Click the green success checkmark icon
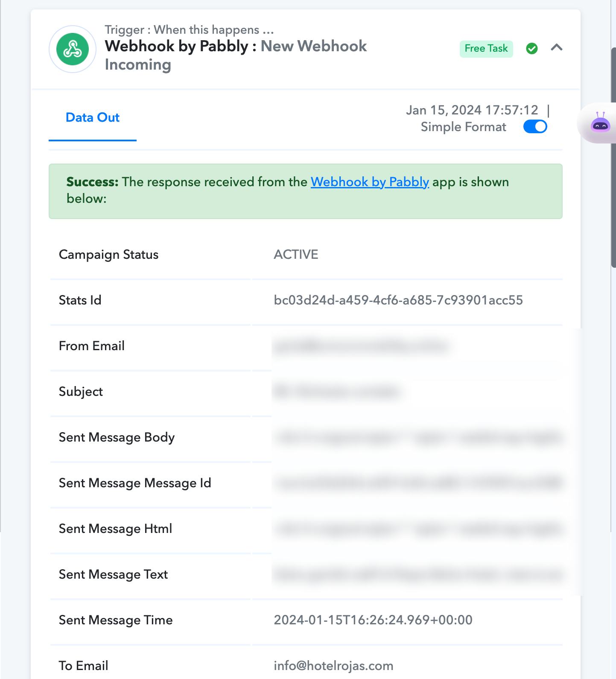 tap(532, 48)
